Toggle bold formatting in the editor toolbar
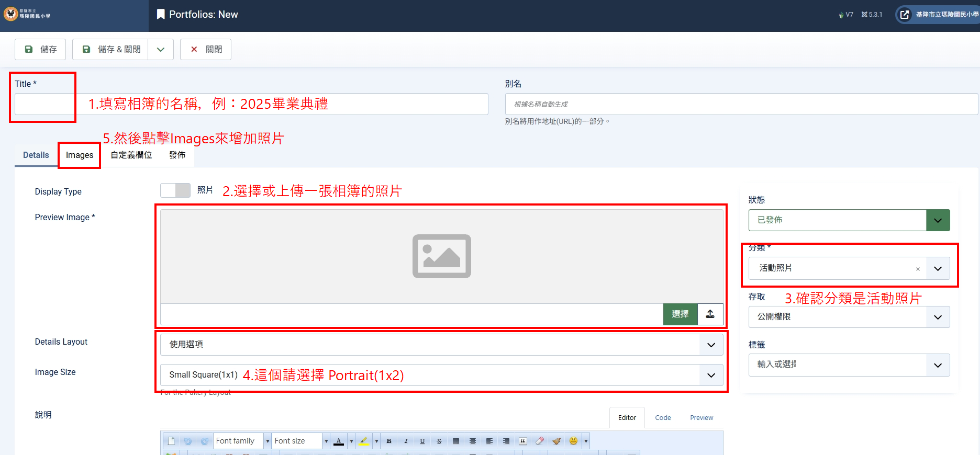Image resolution: width=980 pixels, height=455 pixels. click(x=389, y=441)
